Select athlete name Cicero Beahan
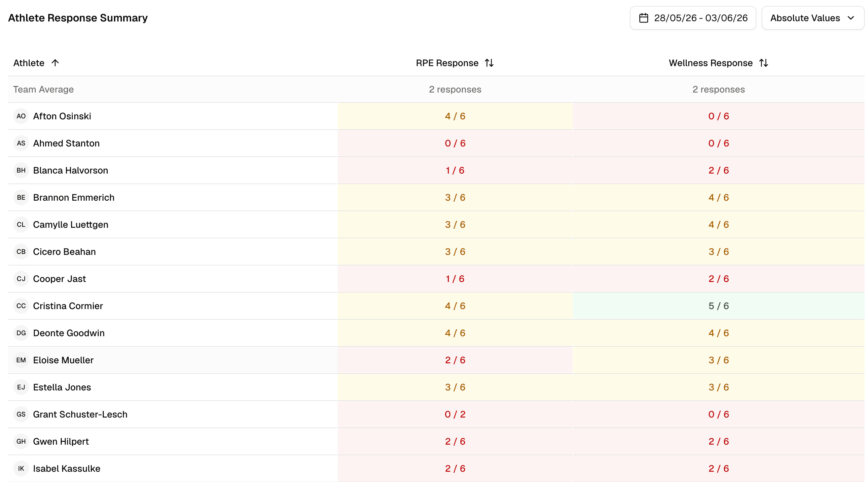The height and width of the screenshot is (482, 868). pos(64,252)
